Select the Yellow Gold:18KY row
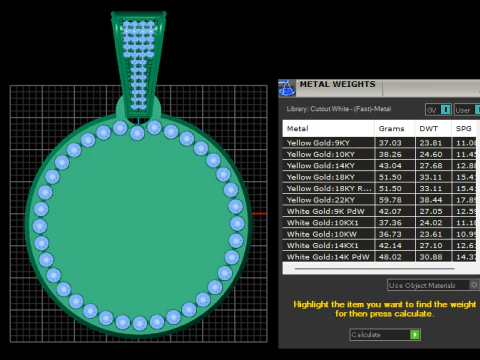Image resolution: width=480 pixels, height=360 pixels. pos(379,177)
